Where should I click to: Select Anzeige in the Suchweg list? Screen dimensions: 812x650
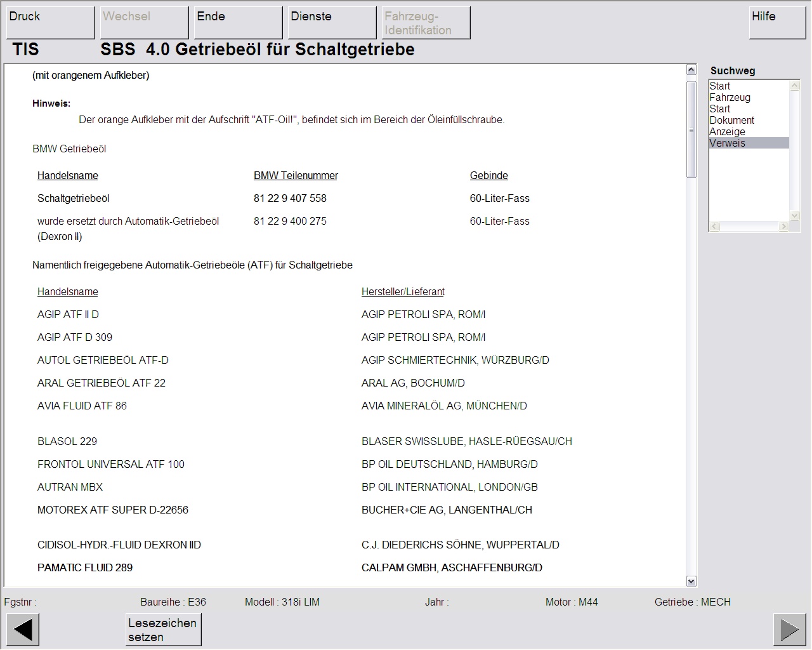(x=727, y=132)
